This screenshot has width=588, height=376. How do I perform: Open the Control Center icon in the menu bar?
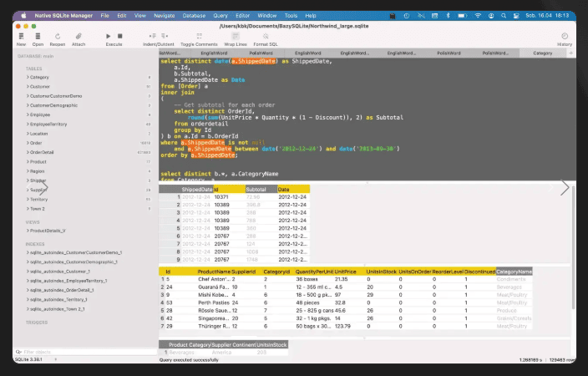(516, 16)
